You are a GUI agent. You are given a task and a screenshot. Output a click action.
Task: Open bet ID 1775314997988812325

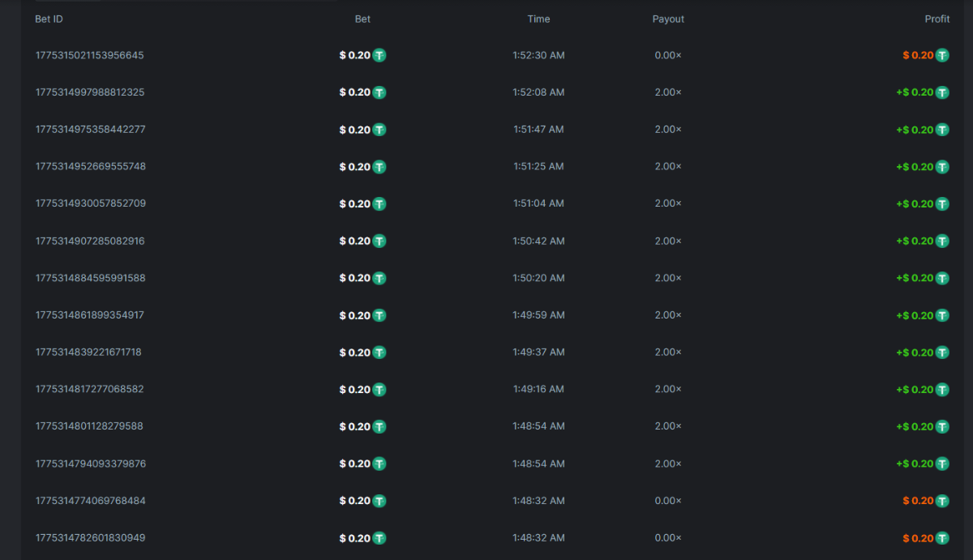(89, 92)
